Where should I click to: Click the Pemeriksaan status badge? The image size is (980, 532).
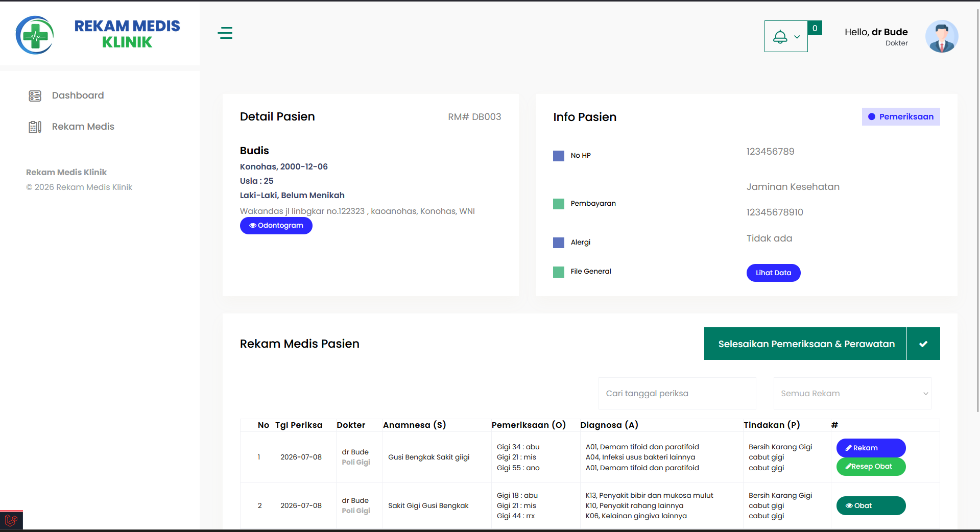(900, 116)
